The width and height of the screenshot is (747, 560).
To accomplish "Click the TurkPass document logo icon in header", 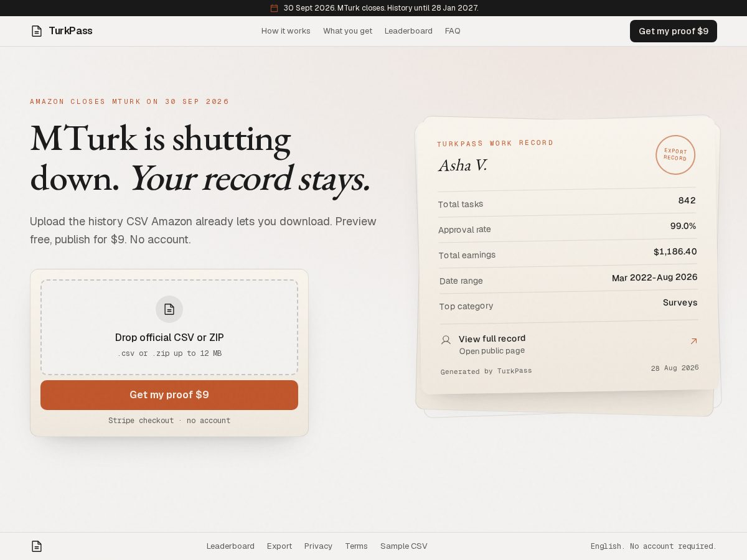I will [x=37, y=31].
